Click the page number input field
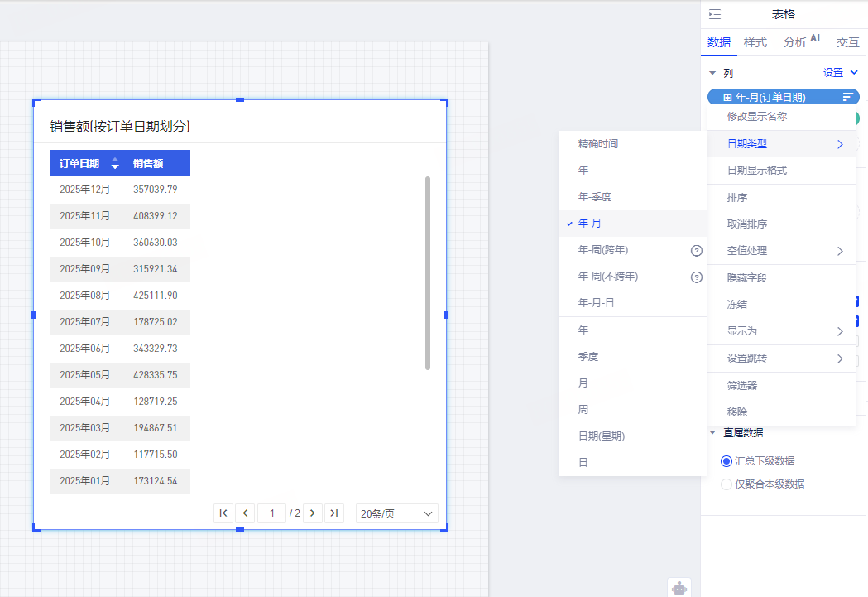The image size is (868, 597). [271, 513]
